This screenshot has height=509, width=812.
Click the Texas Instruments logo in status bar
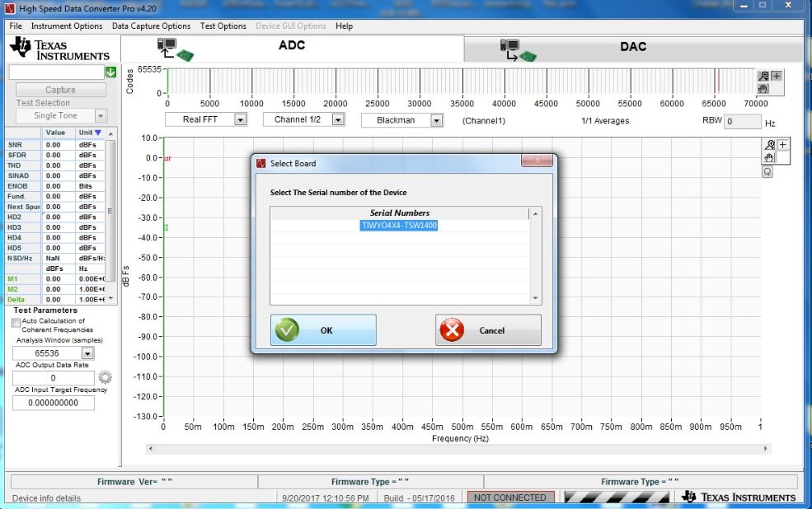pyautogui.click(x=739, y=497)
